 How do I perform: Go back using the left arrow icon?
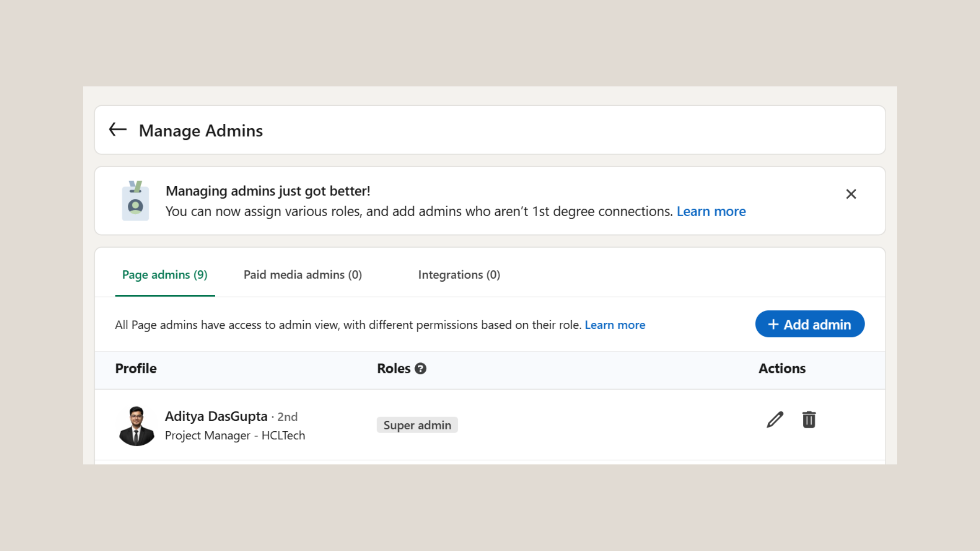pyautogui.click(x=118, y=129)
